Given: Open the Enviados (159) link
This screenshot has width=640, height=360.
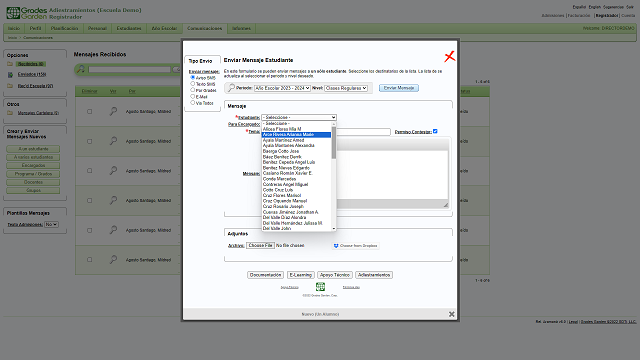Looking at the screenshot, I should point(32,74).
